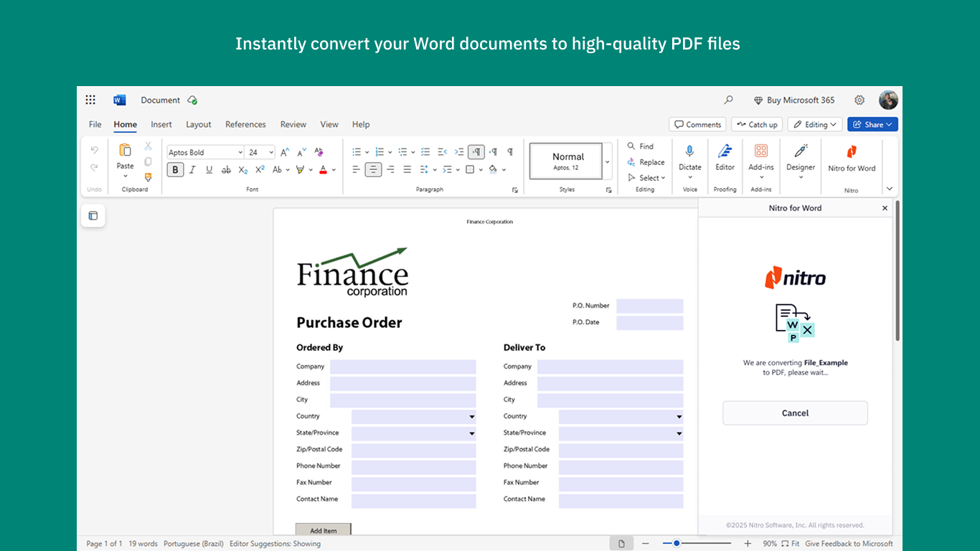Expand the Styles gallery arrow
Image resolution: width=980 pixels, height=551 pixels.
click(x=607, y=161)
